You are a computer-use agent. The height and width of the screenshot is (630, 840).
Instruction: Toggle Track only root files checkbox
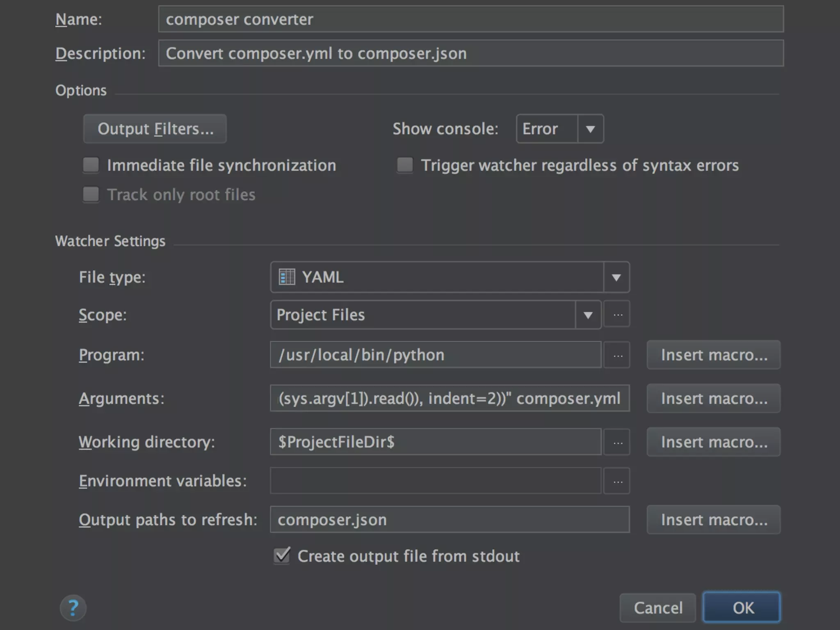pos(91,194)
